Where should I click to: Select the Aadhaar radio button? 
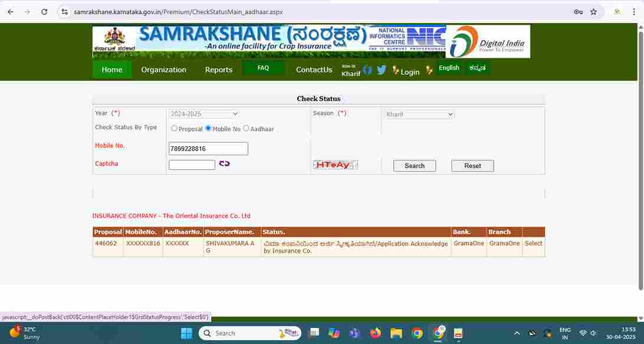[246, 128]
